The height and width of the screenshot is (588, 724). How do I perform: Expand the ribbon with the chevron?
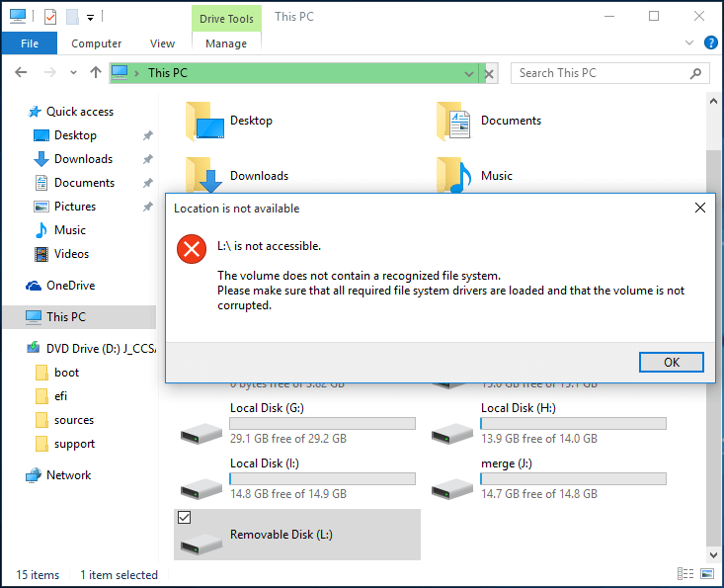[x=688, y=42]
